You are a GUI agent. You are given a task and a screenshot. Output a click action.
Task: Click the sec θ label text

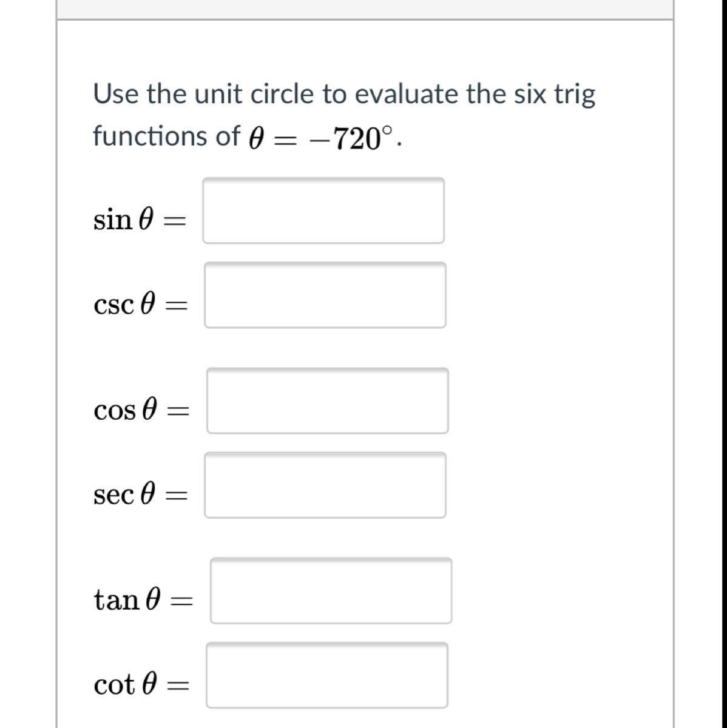(122, 494)
